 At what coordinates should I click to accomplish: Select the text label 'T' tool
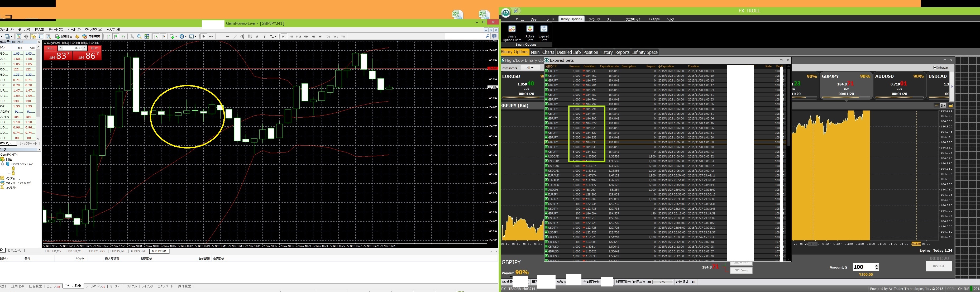[264, 36]
